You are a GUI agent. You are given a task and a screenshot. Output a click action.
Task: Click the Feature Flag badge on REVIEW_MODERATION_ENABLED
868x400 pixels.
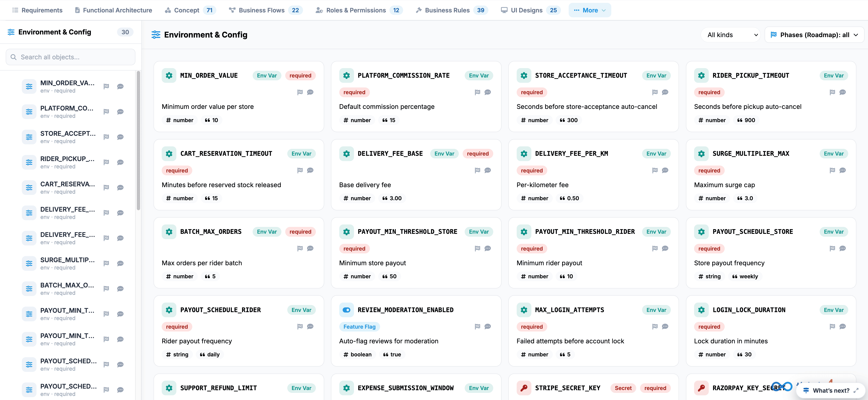[x=359, y=327]
